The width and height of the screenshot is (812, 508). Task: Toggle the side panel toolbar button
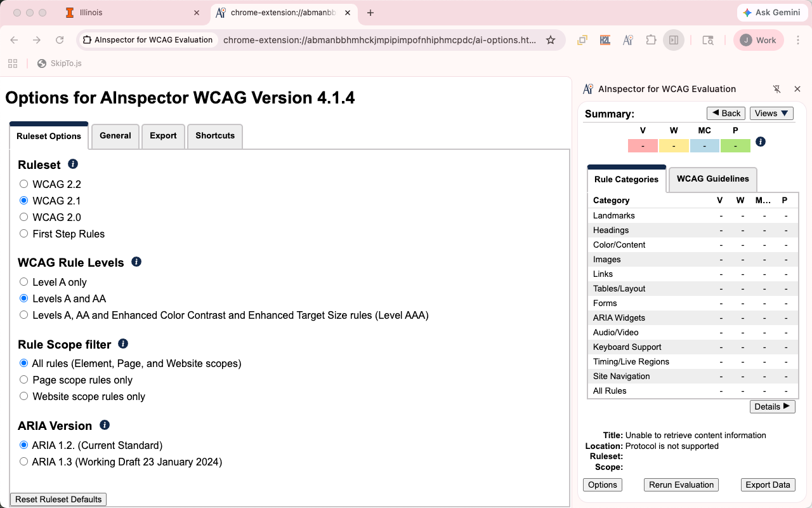[674, 40]
